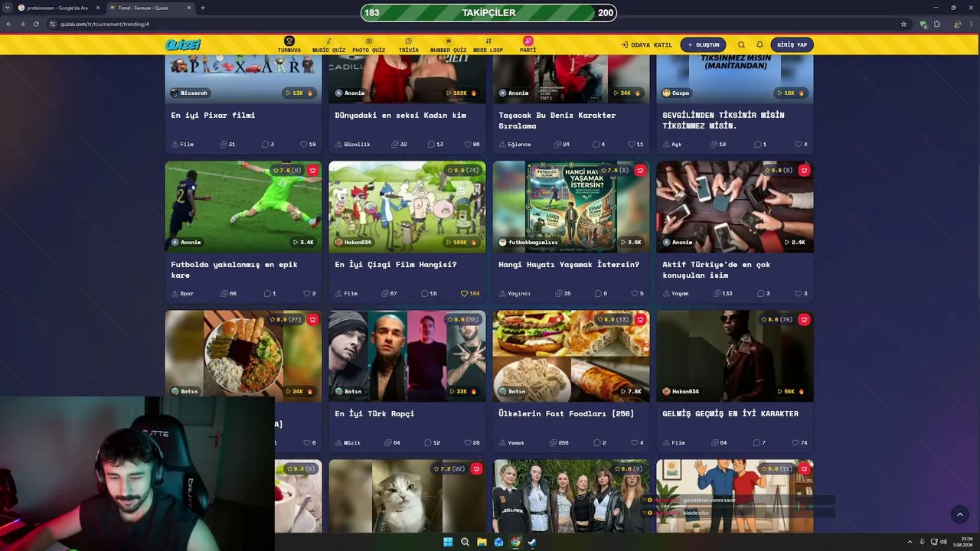
Task: Open author Hakan034 on Çizgi Film card
Action: [353, 242]
